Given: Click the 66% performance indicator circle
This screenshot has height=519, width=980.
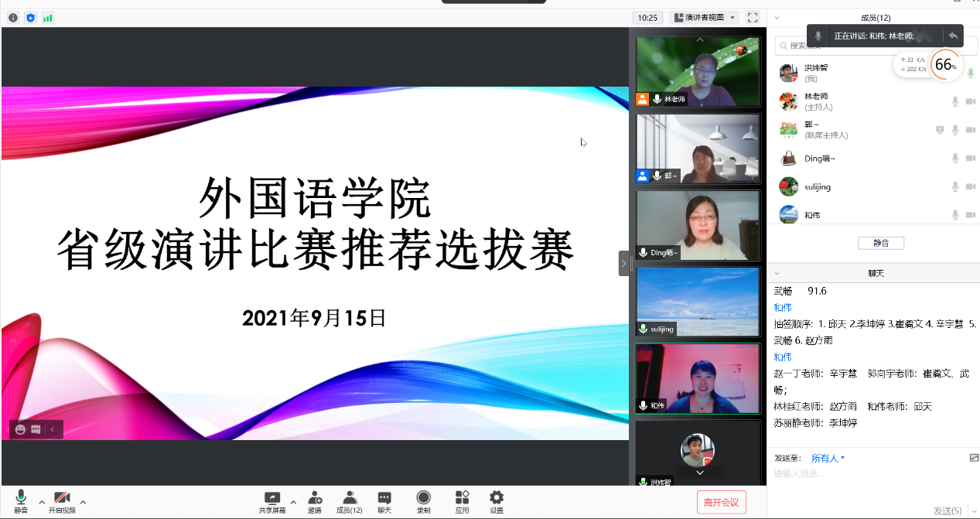Looking at the screenshot, I should click(945, 65).
